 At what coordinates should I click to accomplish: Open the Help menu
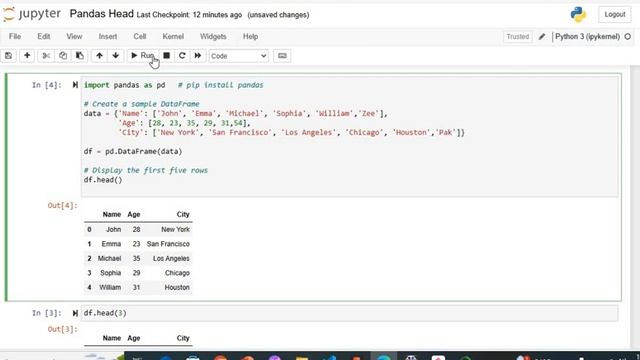coord(250,37)
